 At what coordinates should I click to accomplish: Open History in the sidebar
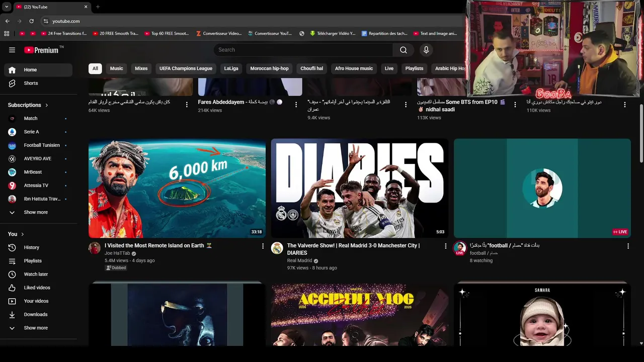[38, 247]
